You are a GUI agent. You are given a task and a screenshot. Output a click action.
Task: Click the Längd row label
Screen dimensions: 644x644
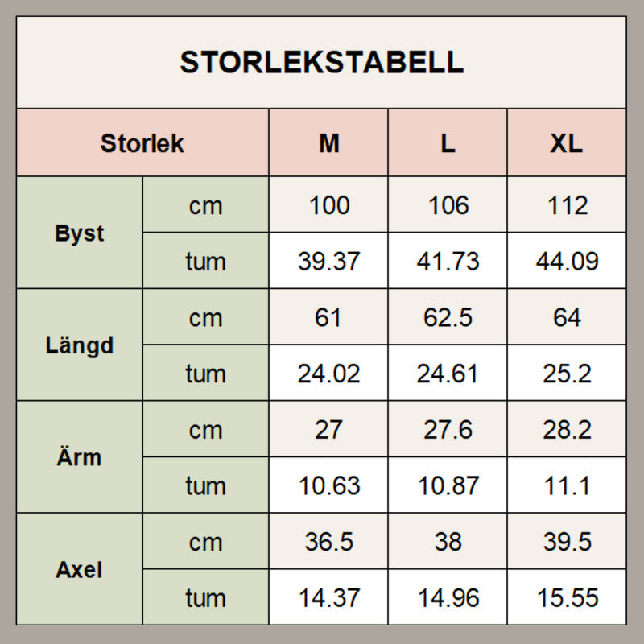(x=80, y=345)
